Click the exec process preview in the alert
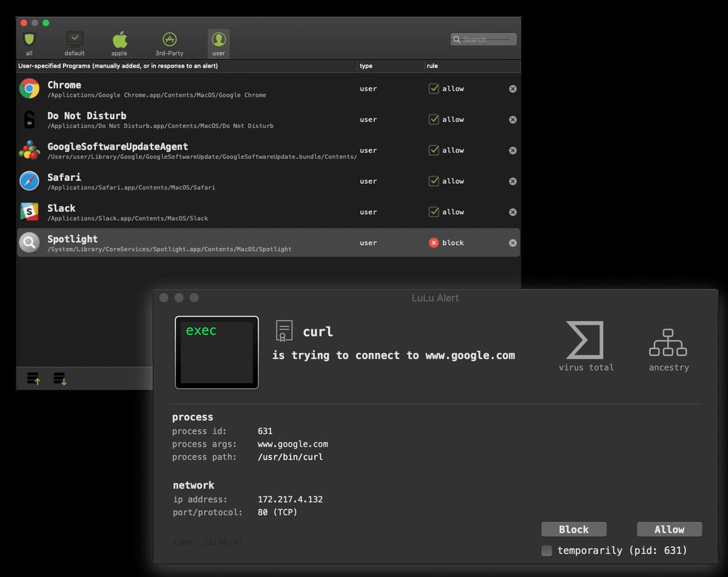This screenshot has width=728, height=577. (x=217, y=352)
